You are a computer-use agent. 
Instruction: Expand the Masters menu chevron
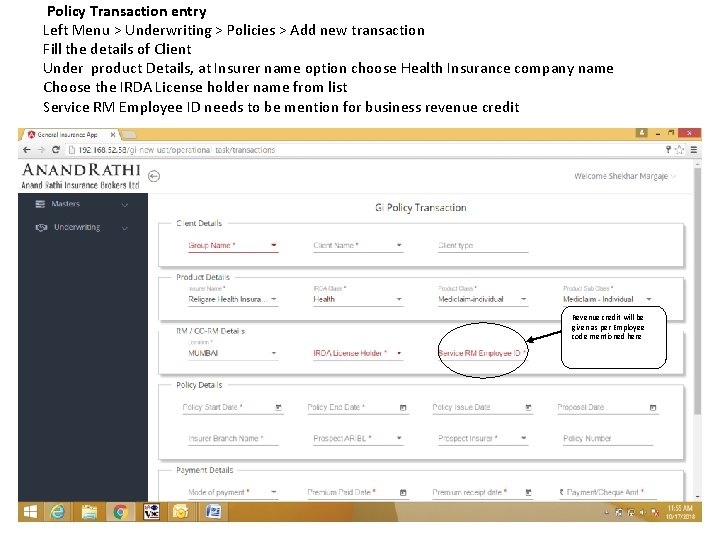pos(124,204)
